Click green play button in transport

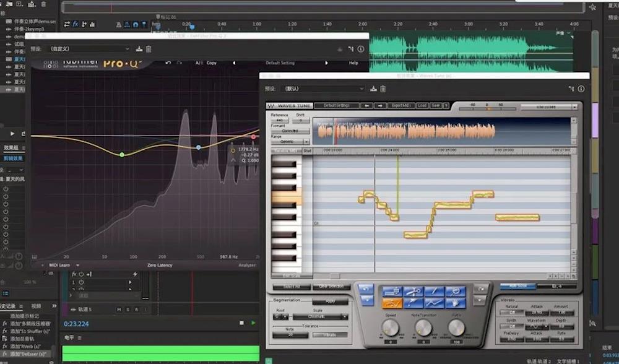point(253,323)
